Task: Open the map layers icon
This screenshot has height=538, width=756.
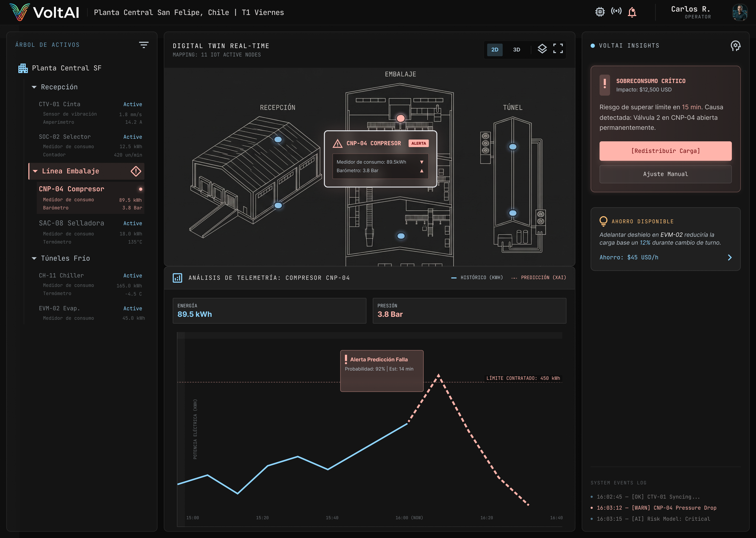Action: [x=542, y=49]
